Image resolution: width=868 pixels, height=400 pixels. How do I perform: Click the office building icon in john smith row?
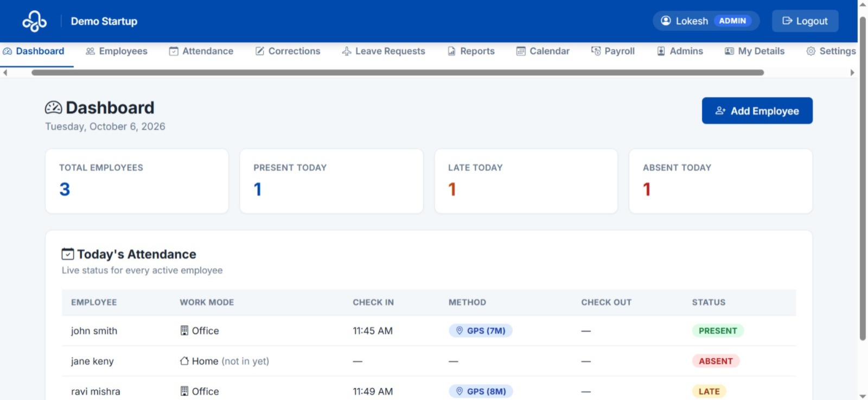184,331
